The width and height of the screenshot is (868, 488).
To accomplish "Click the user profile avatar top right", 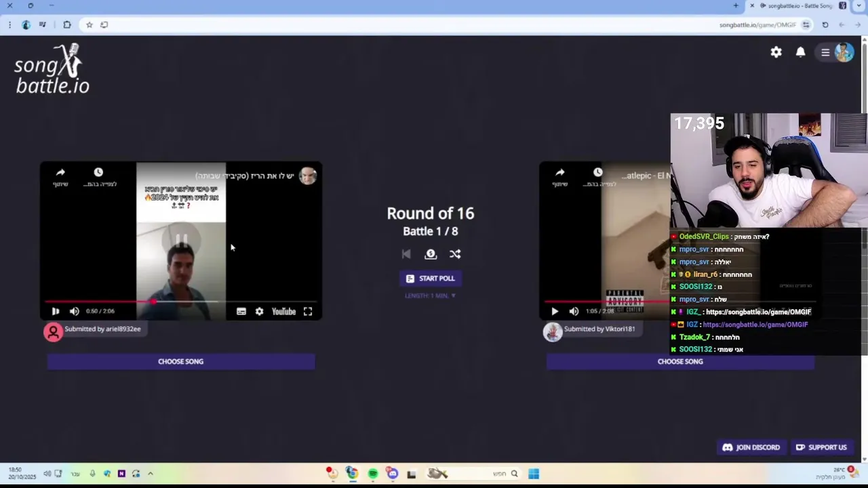I will [844, 52].
